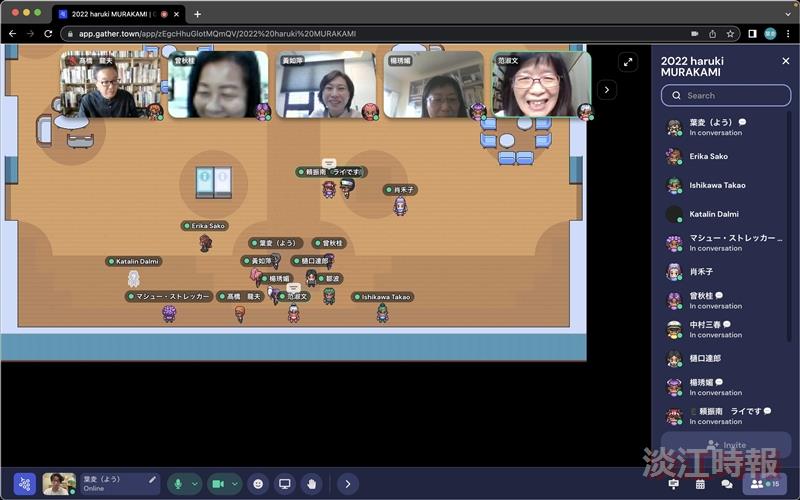Edit name with the pencil icon

152,480
